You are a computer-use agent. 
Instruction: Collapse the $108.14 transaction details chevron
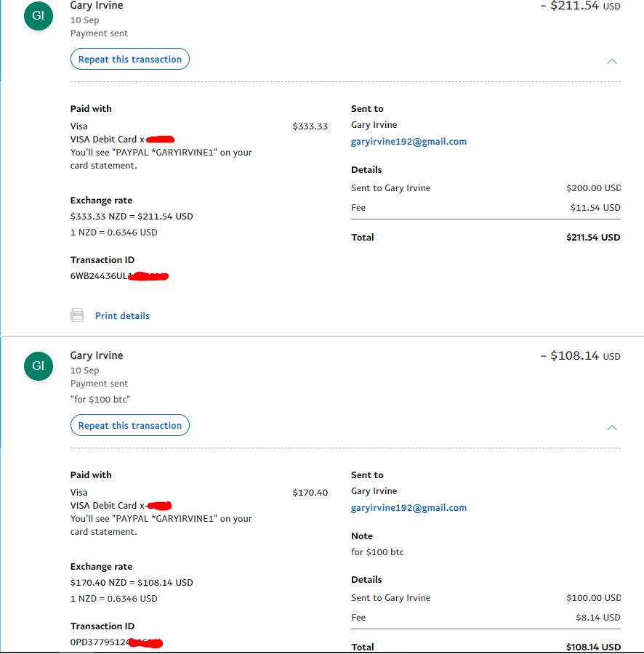coord(612,427)
